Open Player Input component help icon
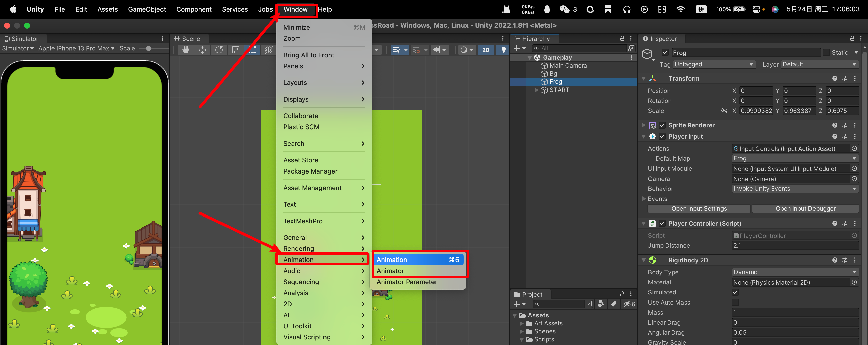868x345 pixels. tap(835, 137)
